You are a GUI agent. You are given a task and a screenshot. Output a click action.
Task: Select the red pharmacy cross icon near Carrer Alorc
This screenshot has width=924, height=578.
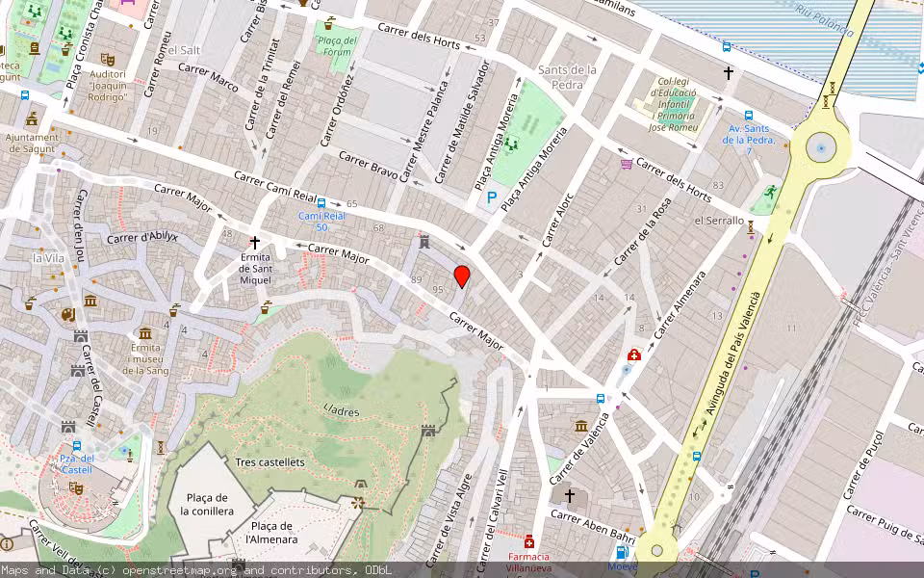point(632,355)
